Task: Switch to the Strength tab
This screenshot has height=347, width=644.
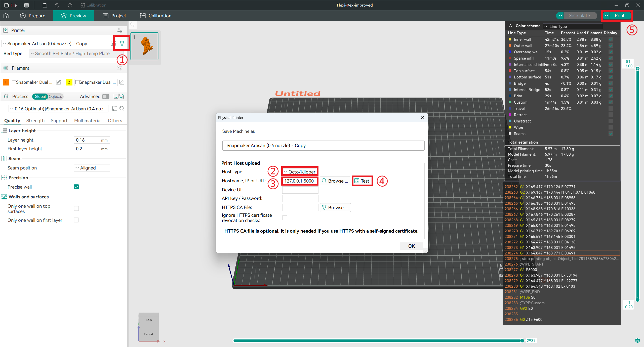Action: point(35,120)
